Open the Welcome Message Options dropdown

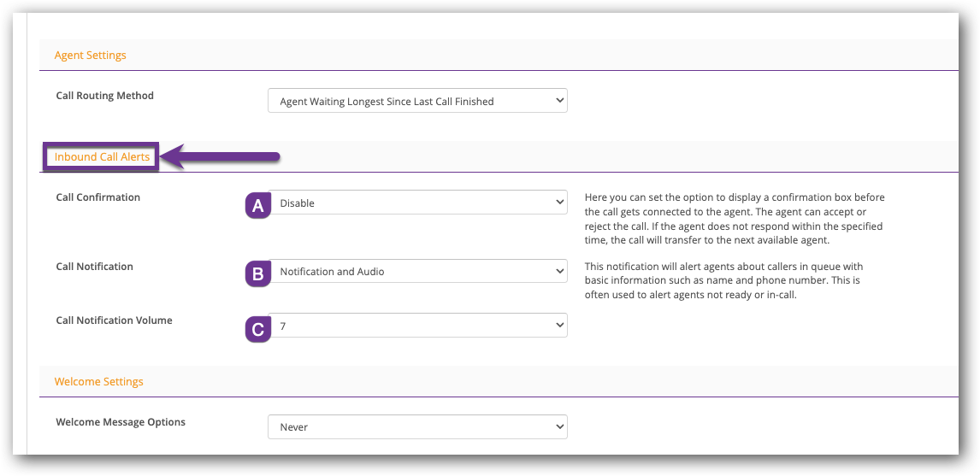pos(417,426)
